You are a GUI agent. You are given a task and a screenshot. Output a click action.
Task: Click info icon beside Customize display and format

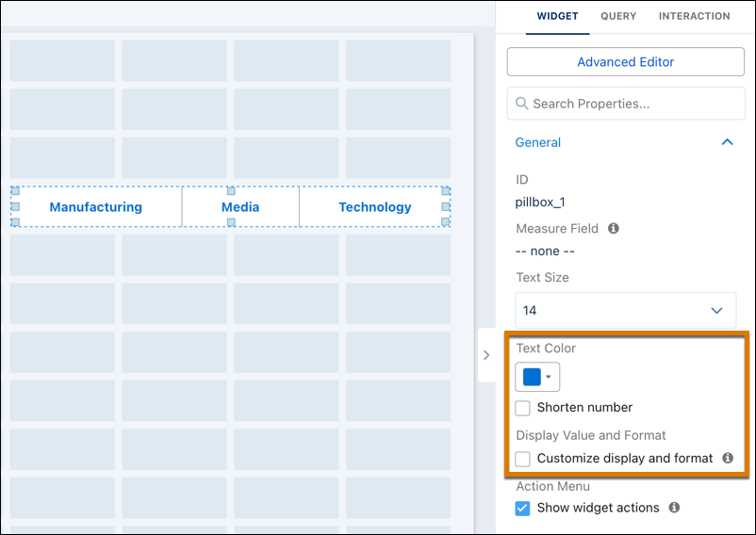tap(728, 458)
